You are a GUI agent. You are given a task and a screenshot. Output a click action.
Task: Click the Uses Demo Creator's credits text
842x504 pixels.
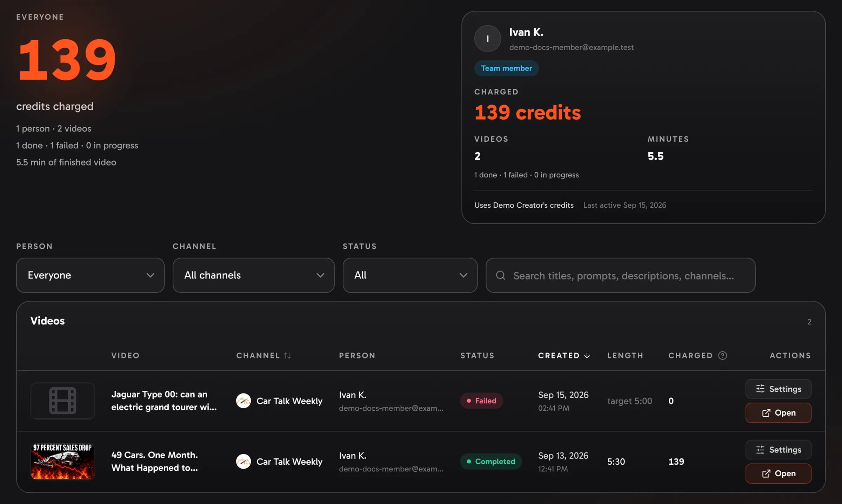tap(524, 205)
